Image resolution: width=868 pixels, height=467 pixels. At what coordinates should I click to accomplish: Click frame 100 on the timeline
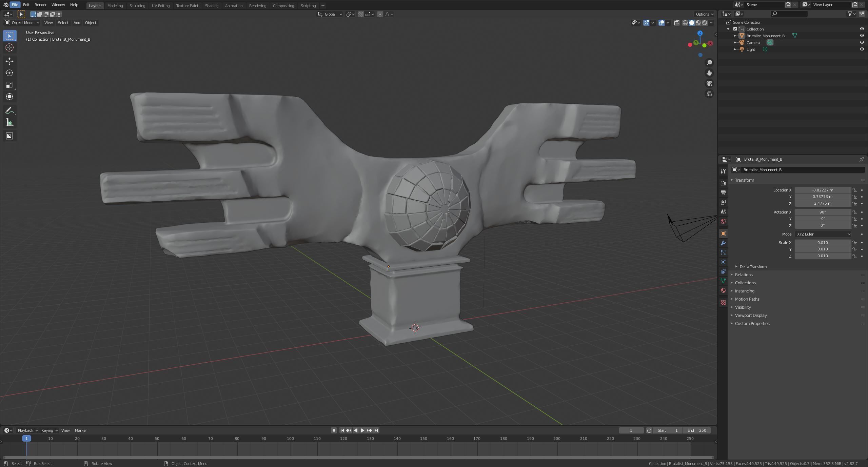coord(290,439)
